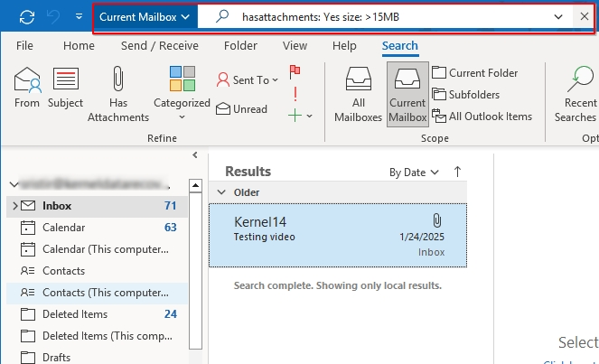Open the By Date sort dropdown
This screenshot has width=599, height=364.
click(x=414, y=173)
